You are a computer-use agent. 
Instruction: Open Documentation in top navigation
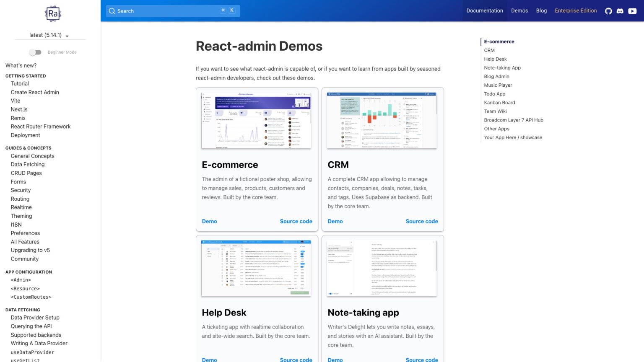(x=485, y=11)
